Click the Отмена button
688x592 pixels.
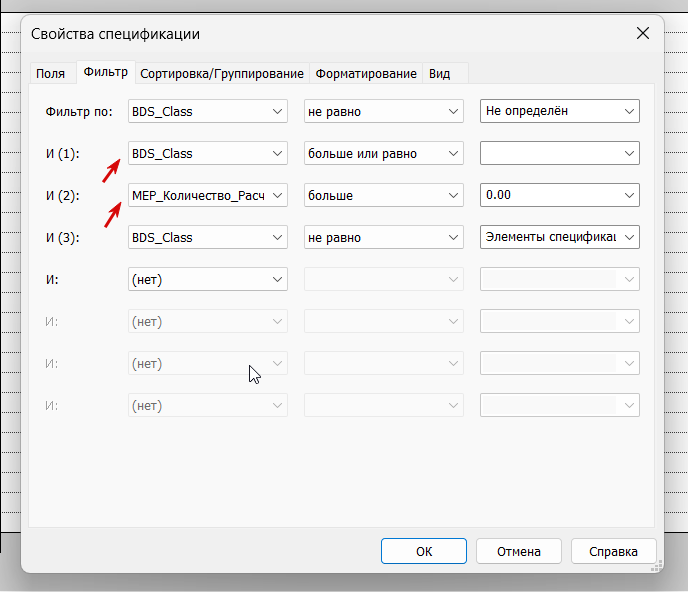tap(518, 551)
